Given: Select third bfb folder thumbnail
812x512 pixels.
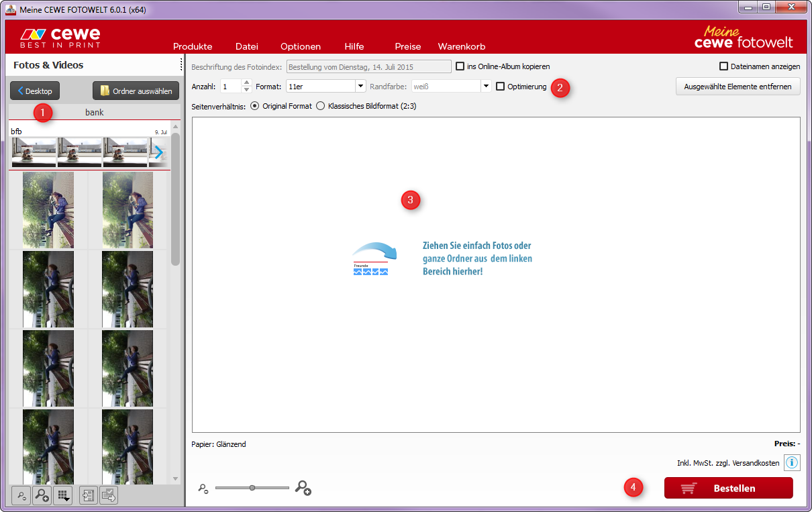Looking at the screenshot, I should click(125, 152).
